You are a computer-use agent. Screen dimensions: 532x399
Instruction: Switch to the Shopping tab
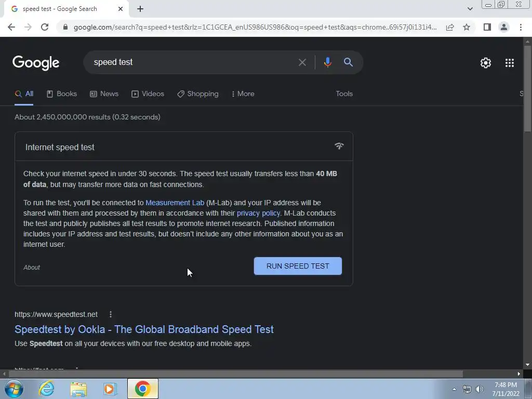[x=198, y=94]
